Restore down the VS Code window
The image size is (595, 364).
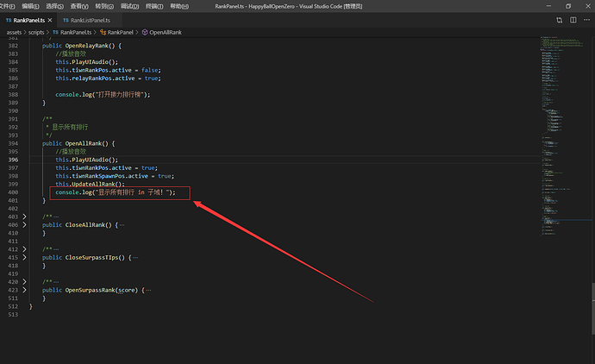tap(567, 6)
